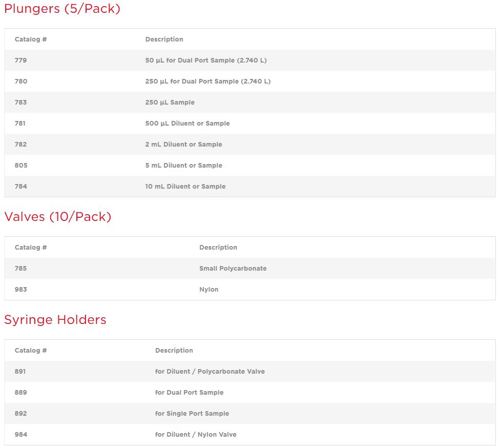This screenshot has width=500, height=448.
Task: Select the for Dual Port Sample holder
Action: [189, 393]
